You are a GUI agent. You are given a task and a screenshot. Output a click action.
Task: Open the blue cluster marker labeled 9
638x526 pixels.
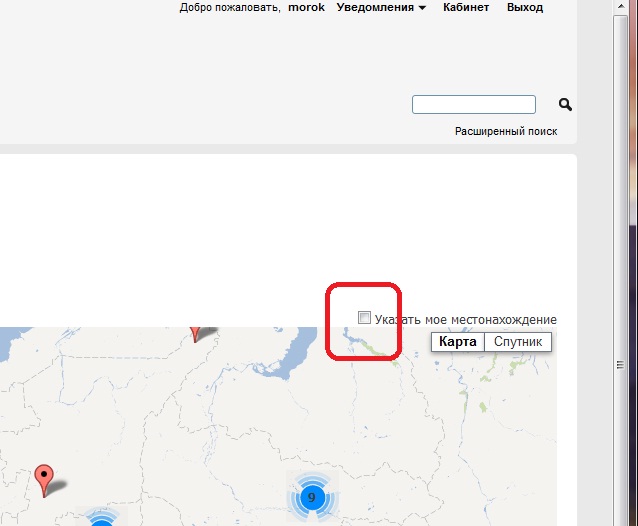tap(312, 497)
